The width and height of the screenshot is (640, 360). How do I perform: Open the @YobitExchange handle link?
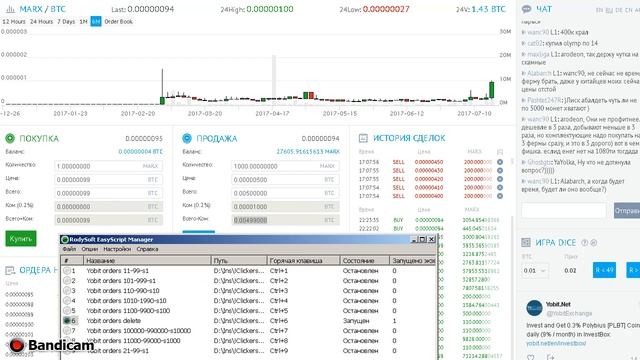[569, 313]
